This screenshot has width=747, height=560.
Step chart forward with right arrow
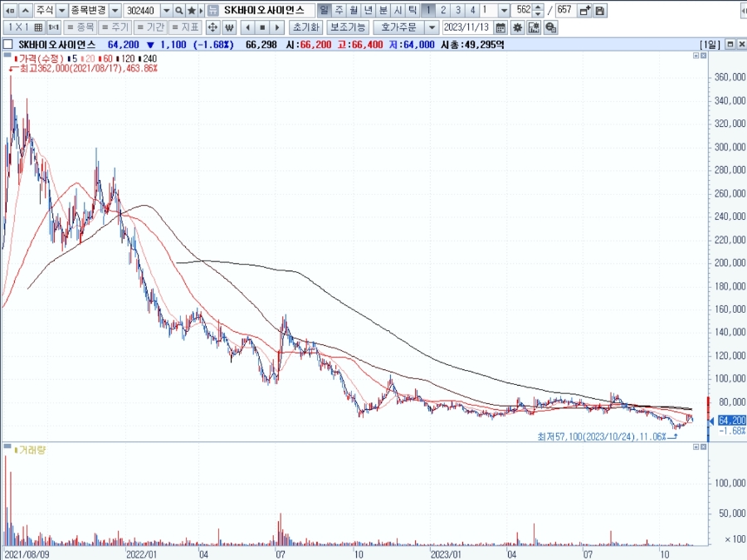277,27
